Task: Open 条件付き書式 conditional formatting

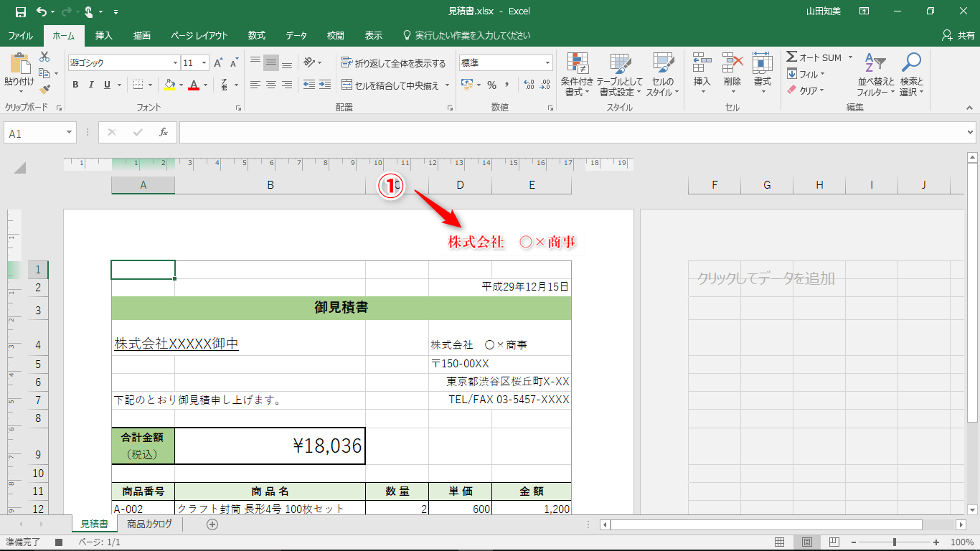Action: pyautogui.click(x=577, y=74)
